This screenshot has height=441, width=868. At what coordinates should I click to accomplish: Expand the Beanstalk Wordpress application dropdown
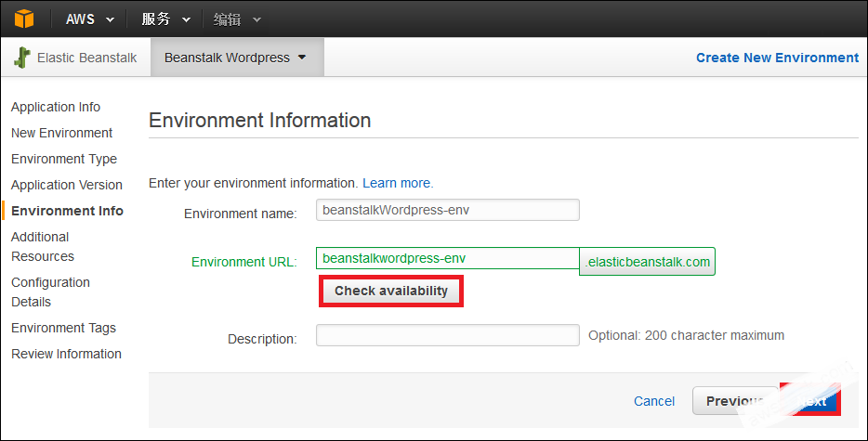click(x=237, y=58)
